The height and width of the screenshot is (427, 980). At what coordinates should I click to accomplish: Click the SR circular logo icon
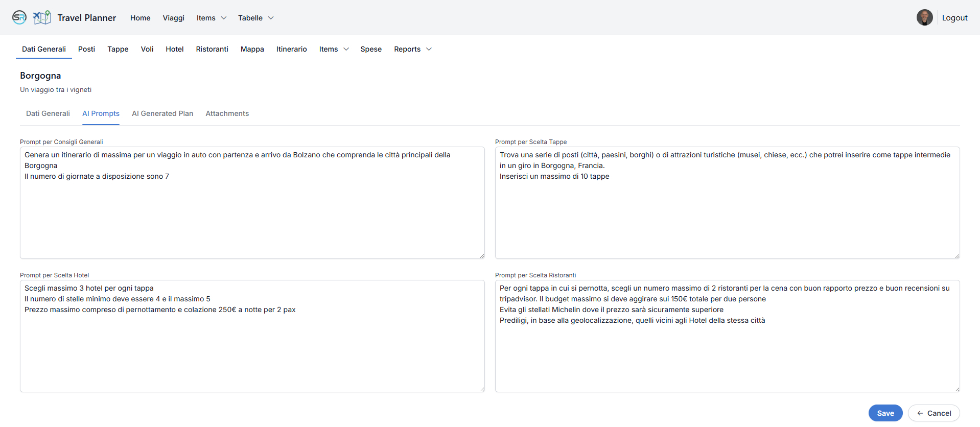tap(19, 17)
